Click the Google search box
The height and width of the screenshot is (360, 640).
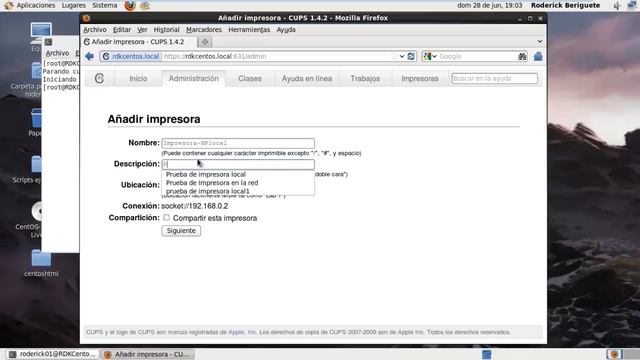pyautogui.click(x=477, y=56)
